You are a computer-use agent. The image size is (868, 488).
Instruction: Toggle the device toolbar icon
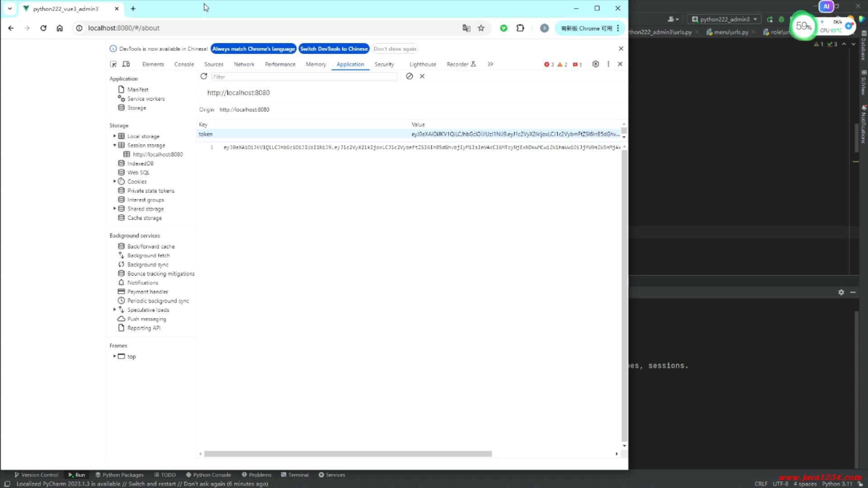tap(126, 64)
